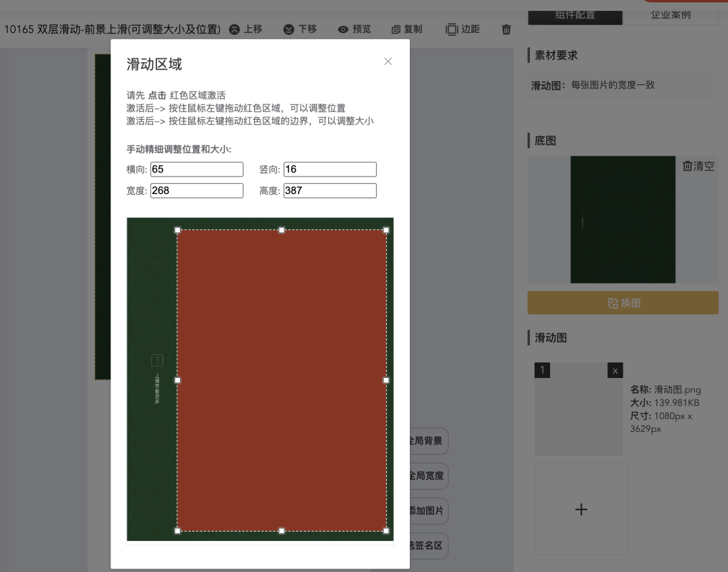Close the 滑动区域 dialog
Image resolution: width=728 pixels, height=572 pixels.
tap(388, 61)
